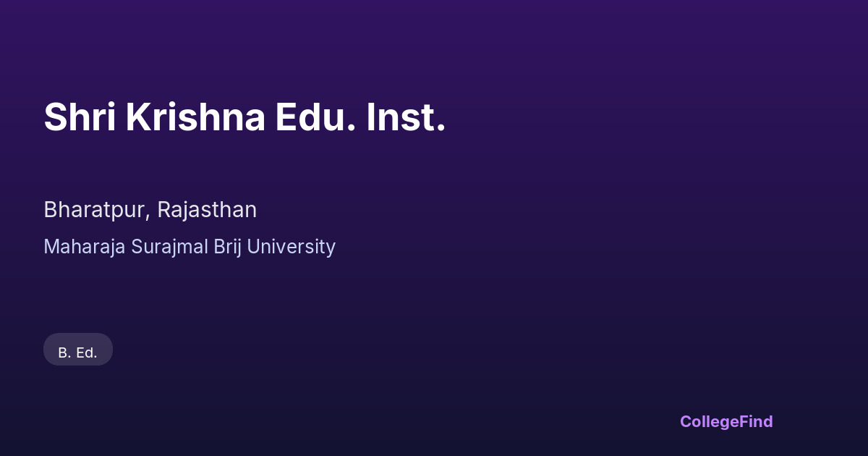Click the state name "Rajasthan"

tap(207, 210)
